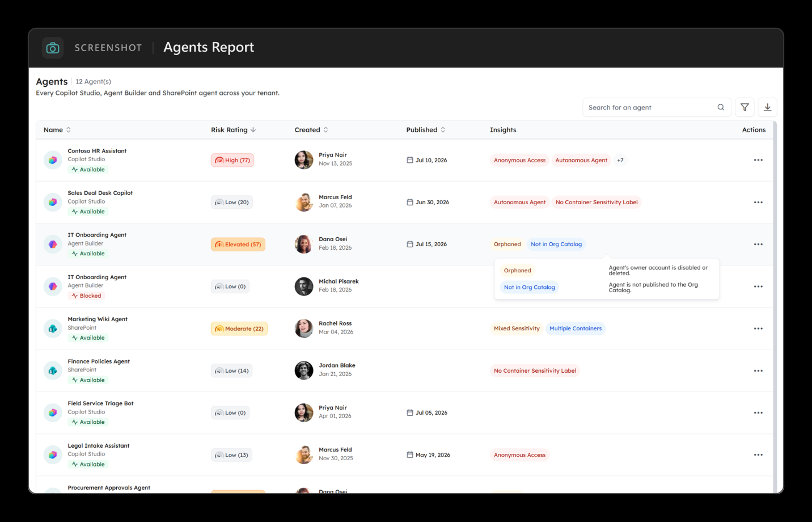The image size is (812, 522).
Task: Click the Moderate (22) risk rating badge
Action: tap(239, 329)
